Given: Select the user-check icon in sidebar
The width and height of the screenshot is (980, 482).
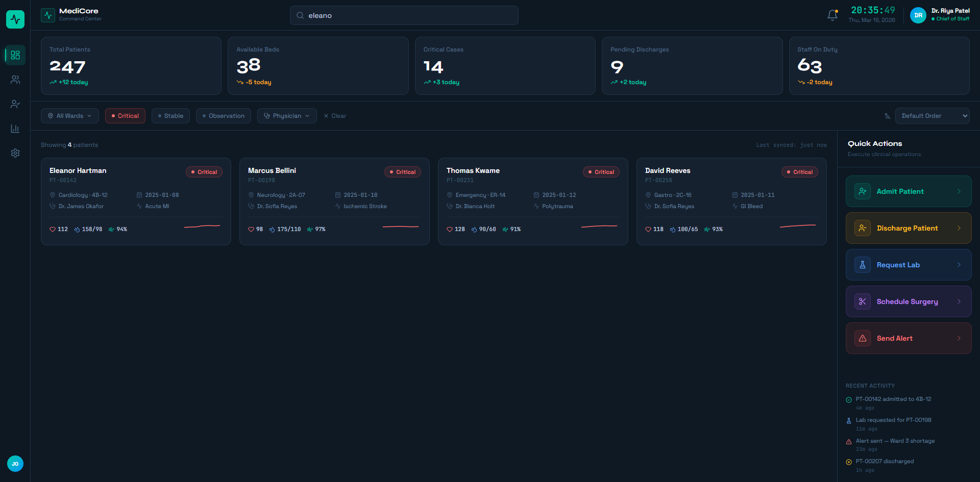Looking at the screenshot, I should pyautogui.click(x=15, y=104).
